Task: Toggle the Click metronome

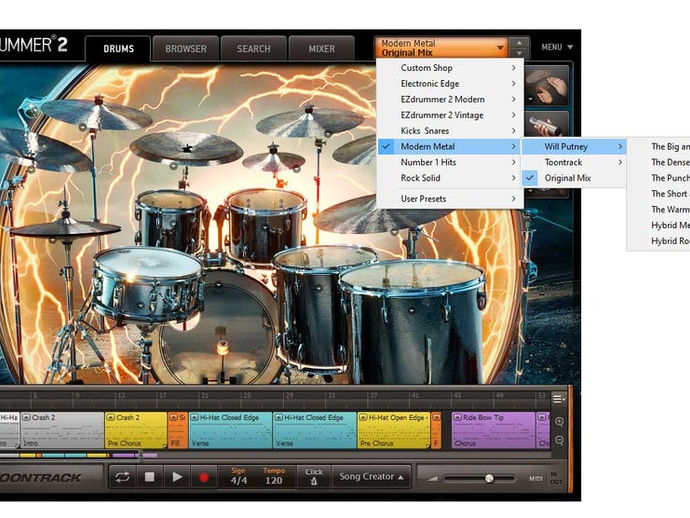Action: [314, 477]
